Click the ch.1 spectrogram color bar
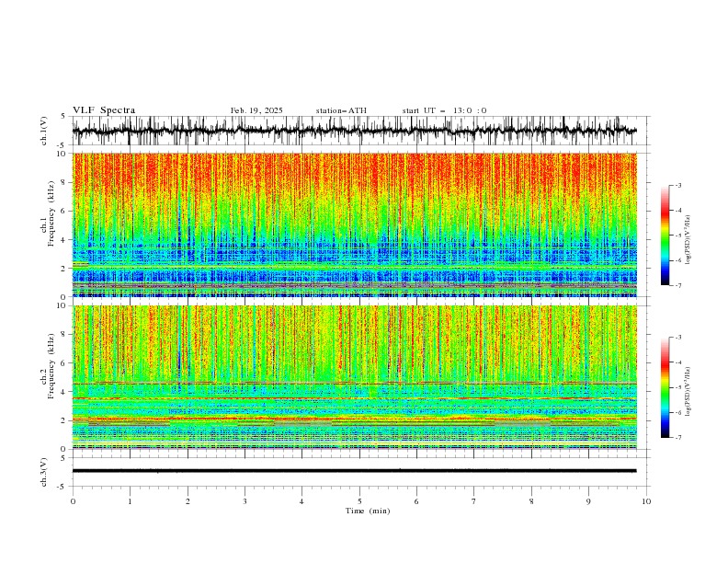Viewport: 728px width, 563px height. [665, 236]
